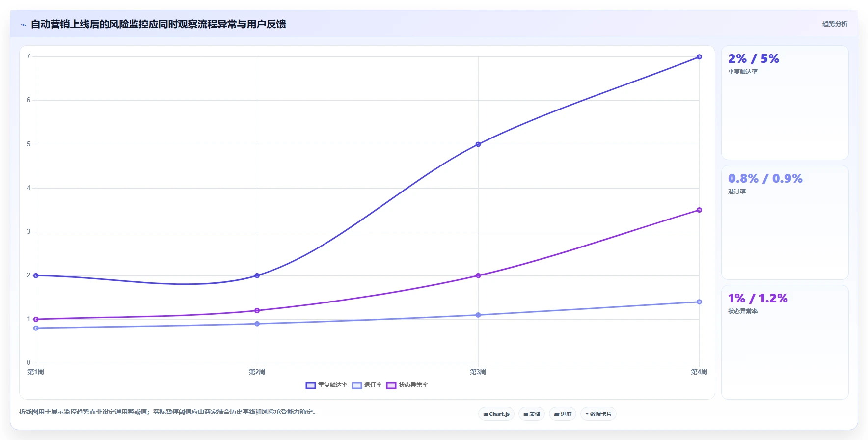
Task: Select the 进度 chip
Action: pyautogui.click(x=563, y=414)
